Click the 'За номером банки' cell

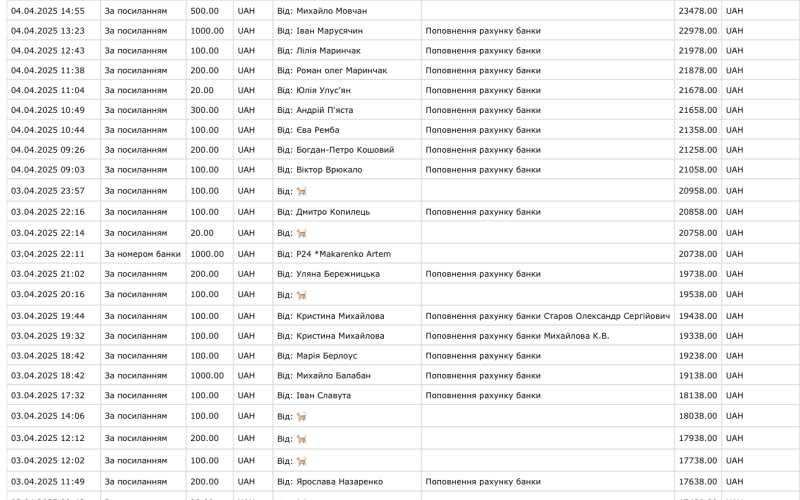[142, 254]
